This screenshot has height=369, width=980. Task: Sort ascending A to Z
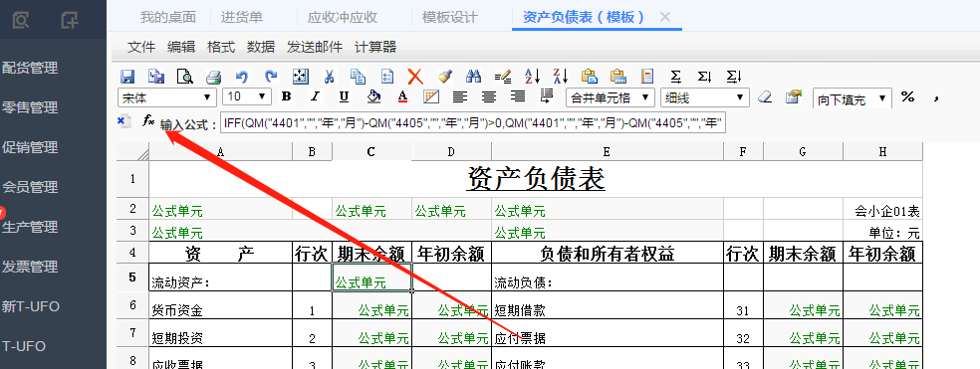(x=532, y=77)
